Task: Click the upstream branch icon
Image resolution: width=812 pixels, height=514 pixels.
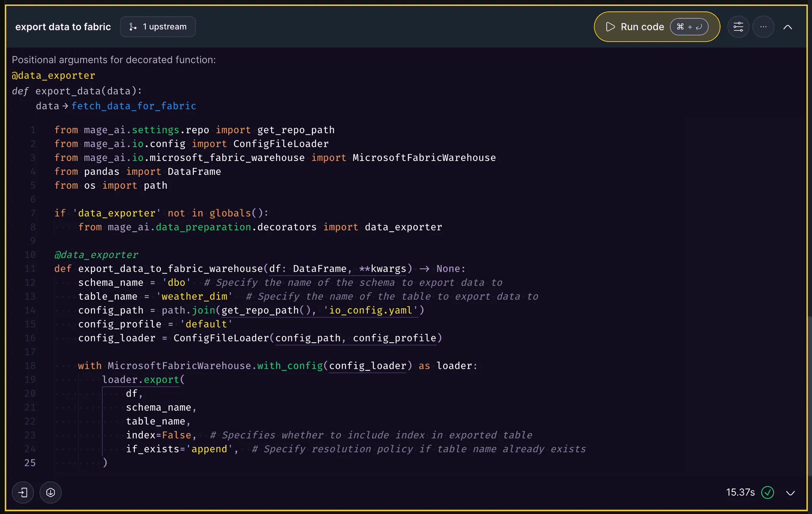Action: pyautogui.click(x=133, y=27)
